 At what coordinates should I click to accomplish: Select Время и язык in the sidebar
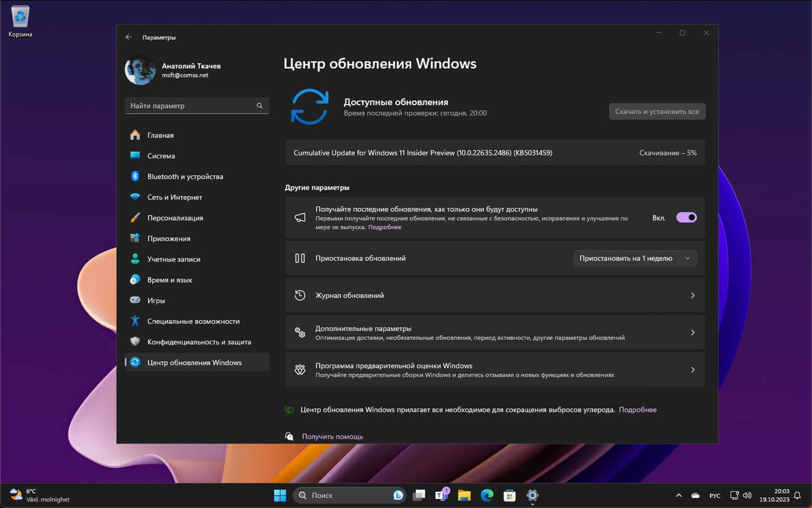coord(197,279)
